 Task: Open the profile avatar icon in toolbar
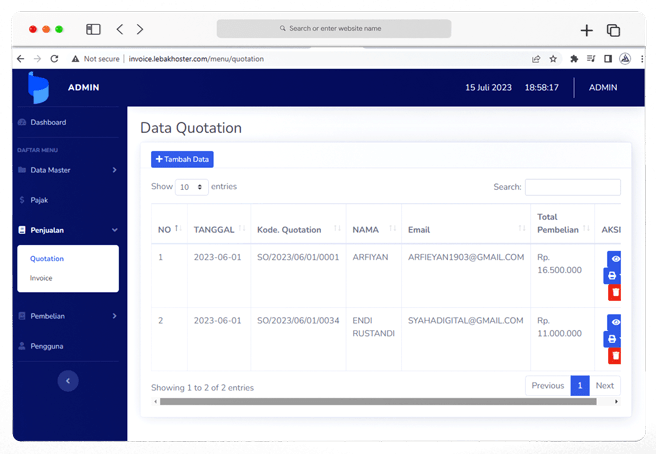(625, 59)
